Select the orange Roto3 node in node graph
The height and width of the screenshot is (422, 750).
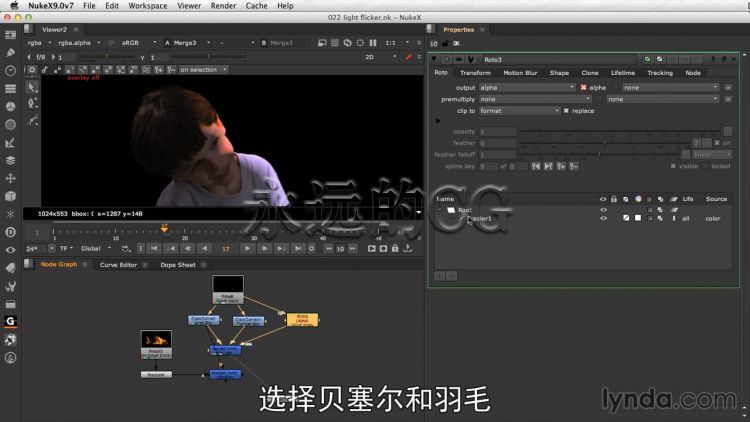(302, 320)
